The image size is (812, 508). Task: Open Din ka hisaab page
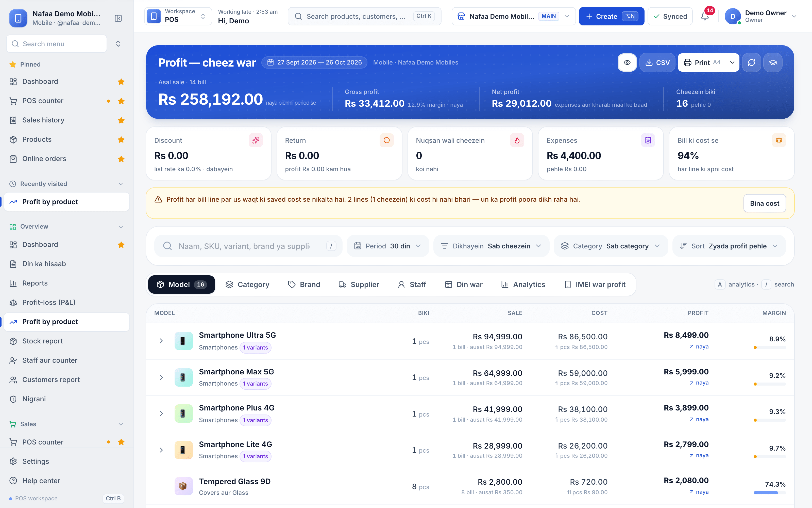click(x=67, y=264)
